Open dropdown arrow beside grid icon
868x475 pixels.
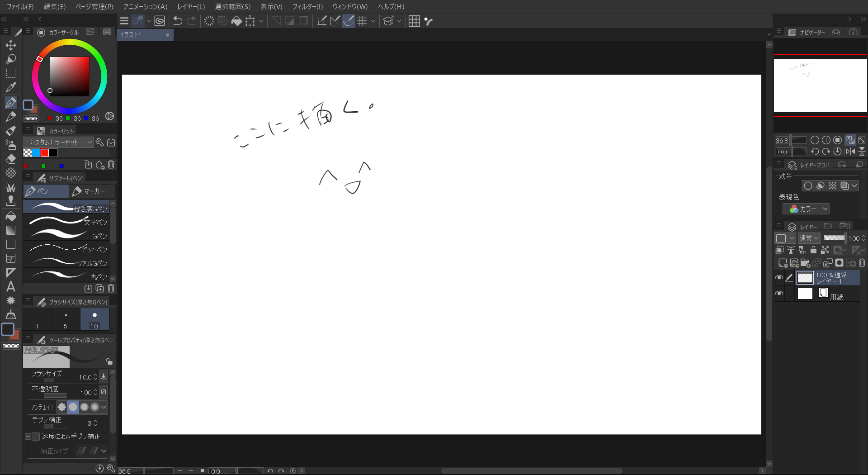(x=373, y=21)
